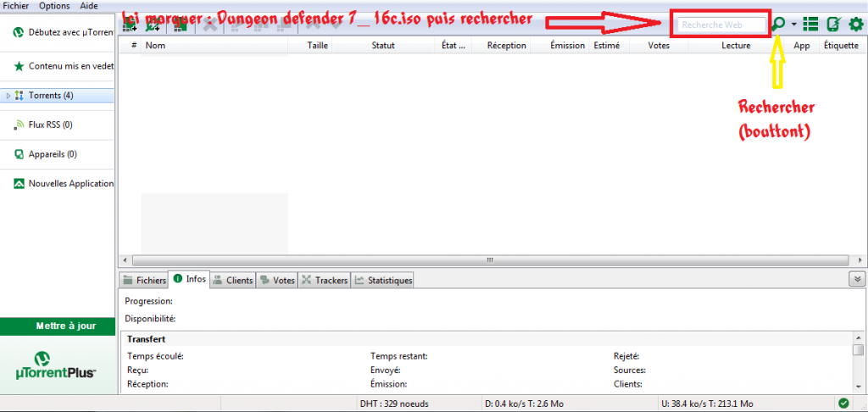Click the Disponibilité: label
This screenshot has height=412, width=868.
[x=150, y=319]
